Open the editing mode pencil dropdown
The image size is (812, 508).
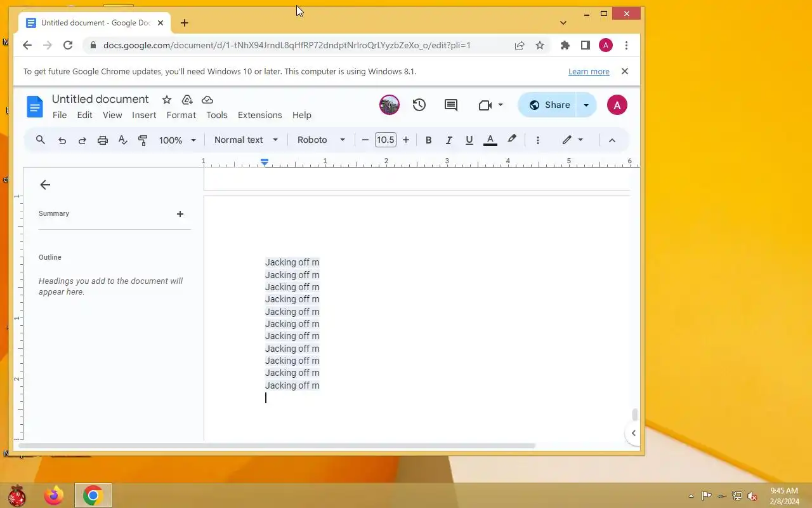(572, 140)
